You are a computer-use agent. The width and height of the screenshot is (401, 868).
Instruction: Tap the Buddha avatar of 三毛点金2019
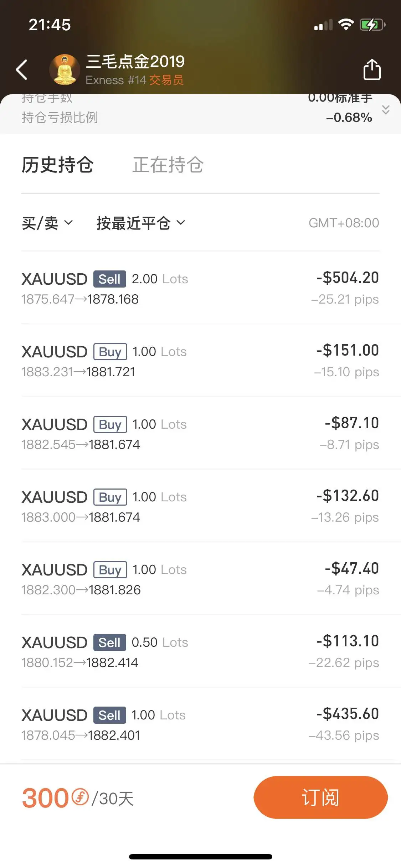point(65,69)
